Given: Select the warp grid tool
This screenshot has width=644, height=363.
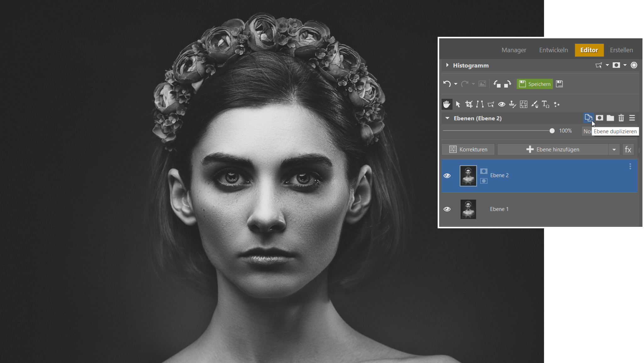Looking at the screenshot, I should 524,104.
